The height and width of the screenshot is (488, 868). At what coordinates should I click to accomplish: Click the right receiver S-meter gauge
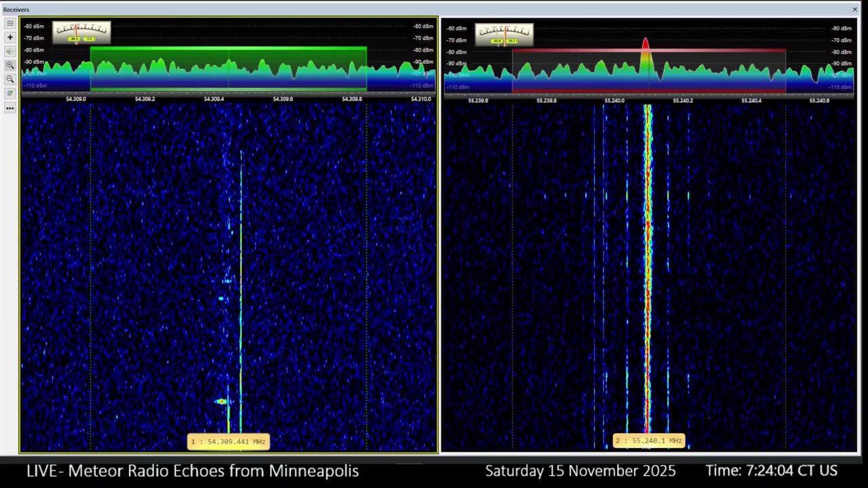click(504, 35)
